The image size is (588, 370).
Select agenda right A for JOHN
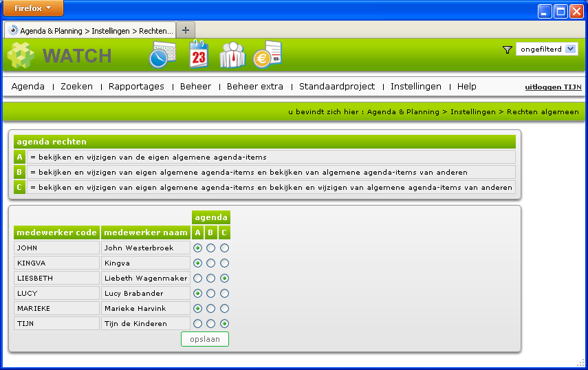[x=197, y=248]
